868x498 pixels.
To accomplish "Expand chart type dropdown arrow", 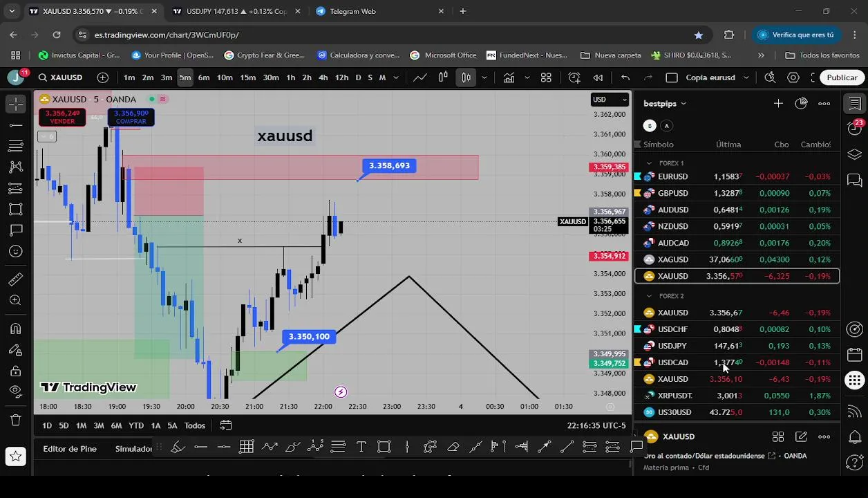I will click(484, 77).
